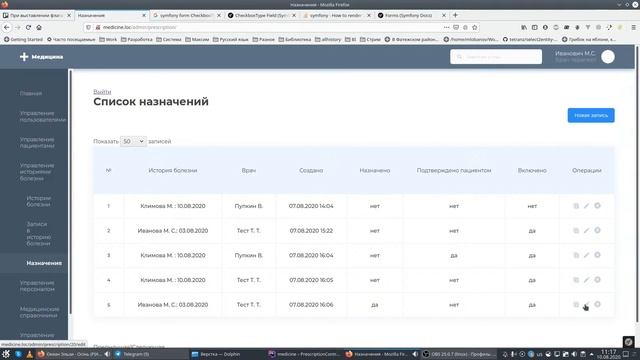This screenshot has height=360, width=640.
Task: Edit prescription row 5 with the pencil icon
Action: pyautogui.click(x=587, y=304)
